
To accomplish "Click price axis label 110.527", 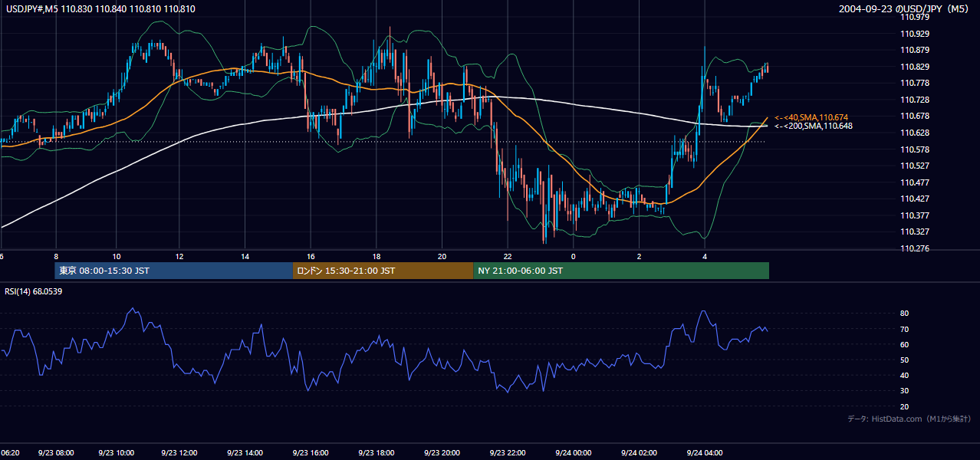I will click(915, 166).
